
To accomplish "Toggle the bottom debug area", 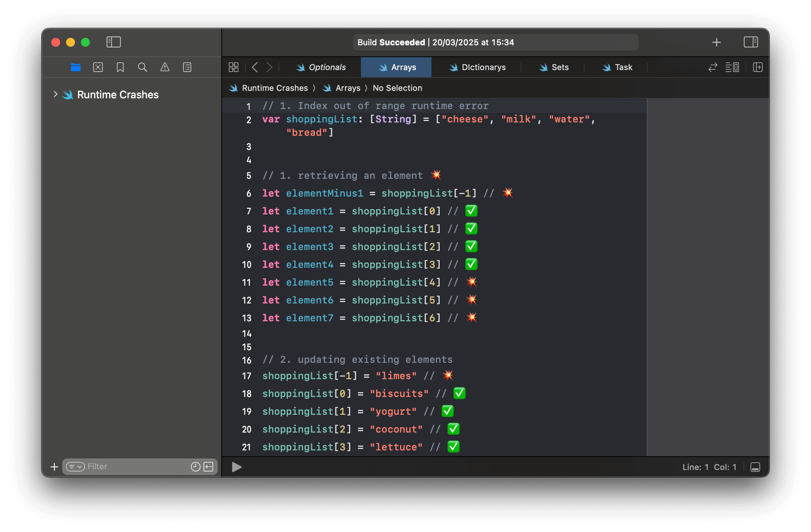I will pos(755,467).
